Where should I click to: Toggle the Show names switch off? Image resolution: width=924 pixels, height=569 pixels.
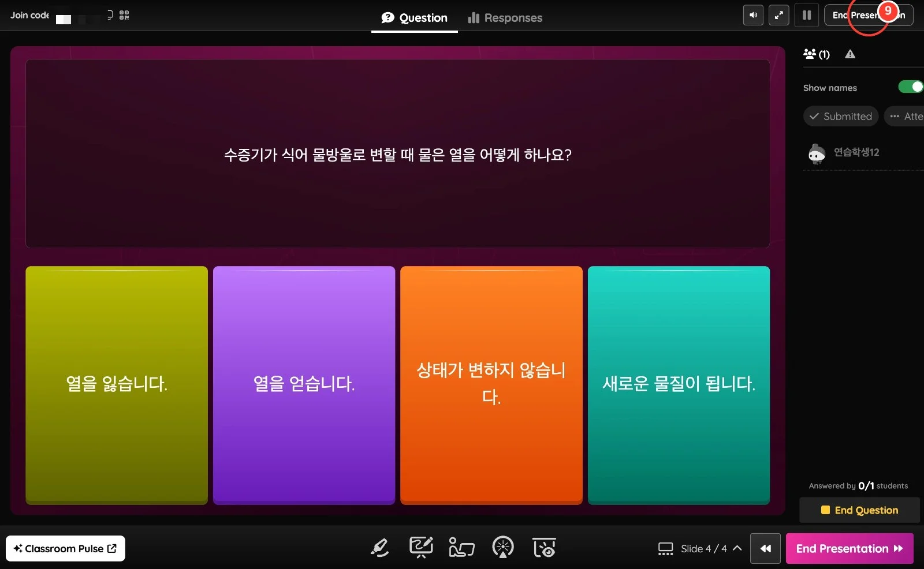point(911,87)
